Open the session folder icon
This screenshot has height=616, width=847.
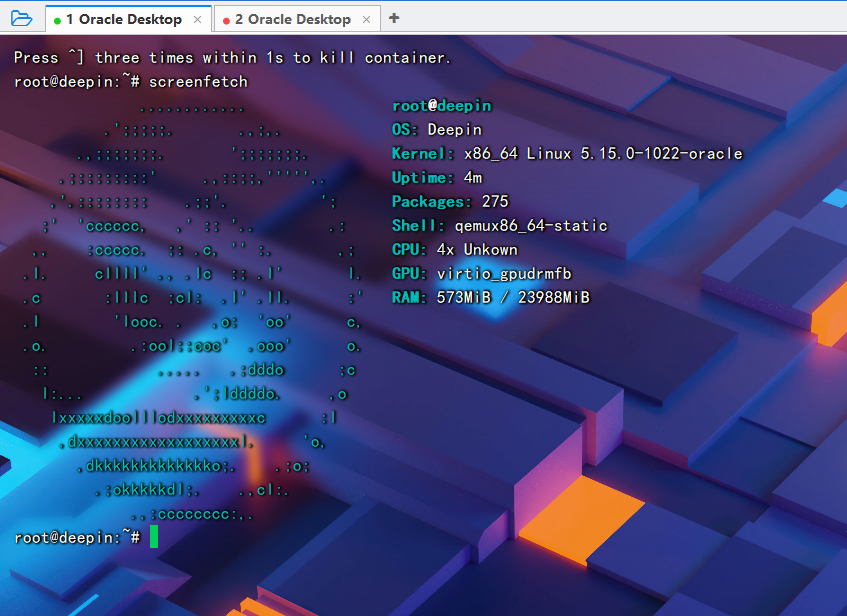point(22,18)
